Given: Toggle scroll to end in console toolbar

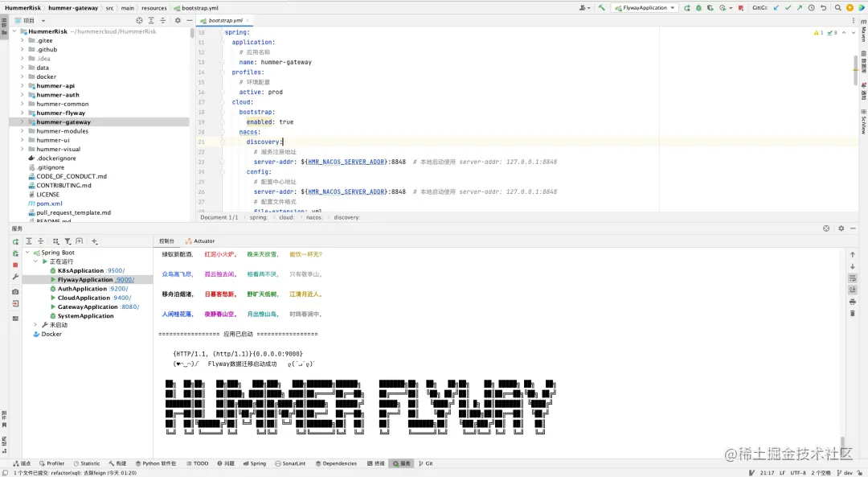Looking at the screenshot, I should 853,290.
